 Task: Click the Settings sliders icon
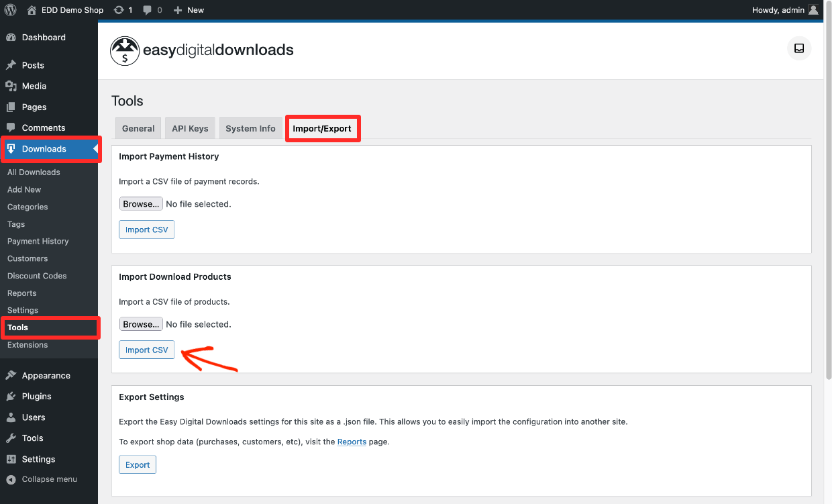tap(11, 459)
